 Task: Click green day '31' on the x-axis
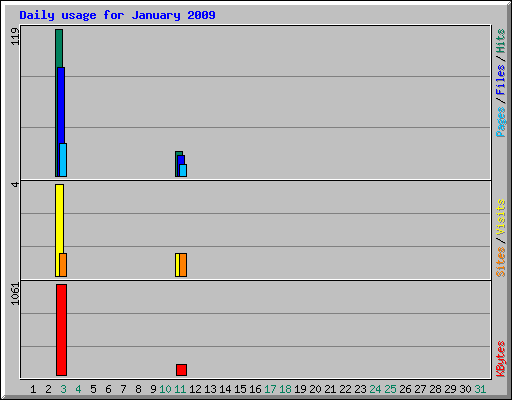tap(480, 389)
